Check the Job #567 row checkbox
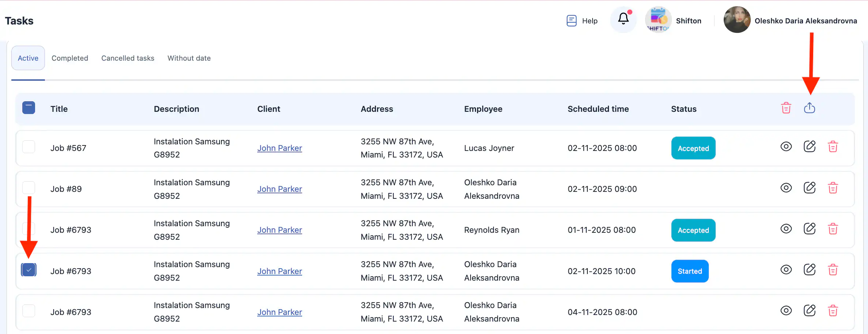 [x=28, y=147]
